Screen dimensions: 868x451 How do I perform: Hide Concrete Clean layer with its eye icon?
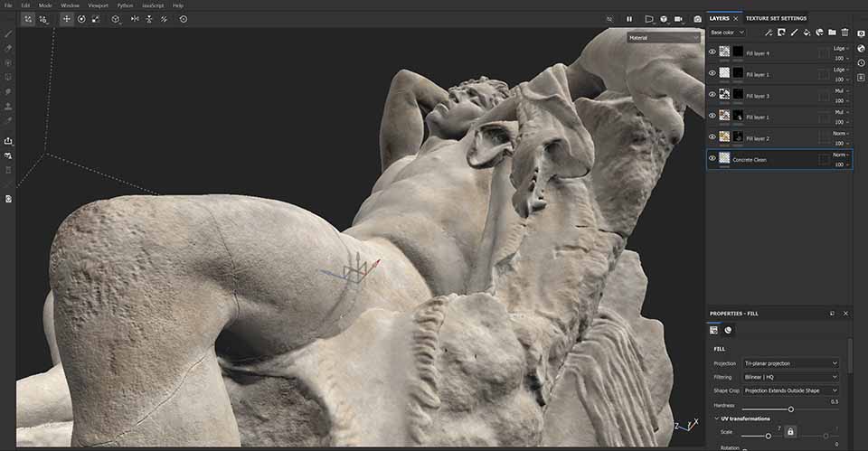pyautogui.click(x=712, y=158)
